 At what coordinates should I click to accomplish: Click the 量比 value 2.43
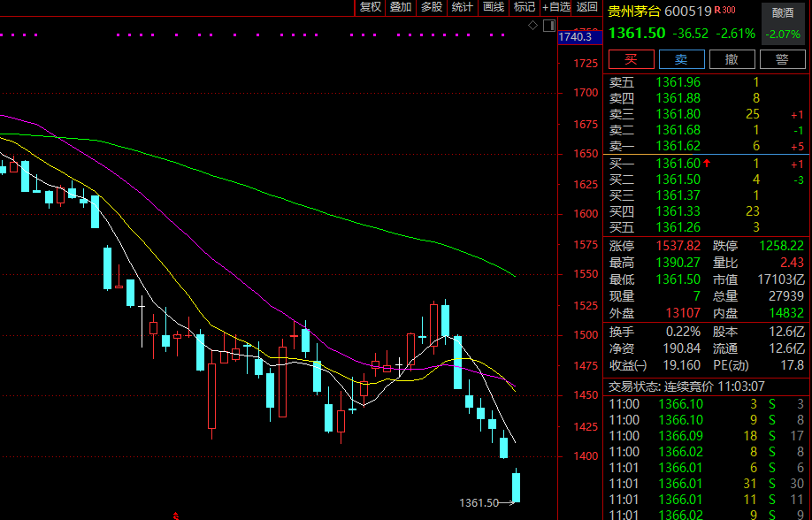click(x=793, y=264)
